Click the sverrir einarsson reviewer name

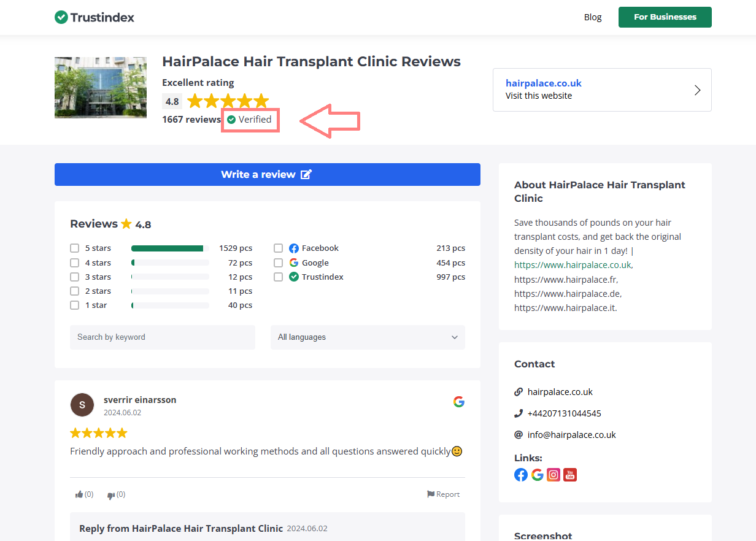tap(140, 400)
